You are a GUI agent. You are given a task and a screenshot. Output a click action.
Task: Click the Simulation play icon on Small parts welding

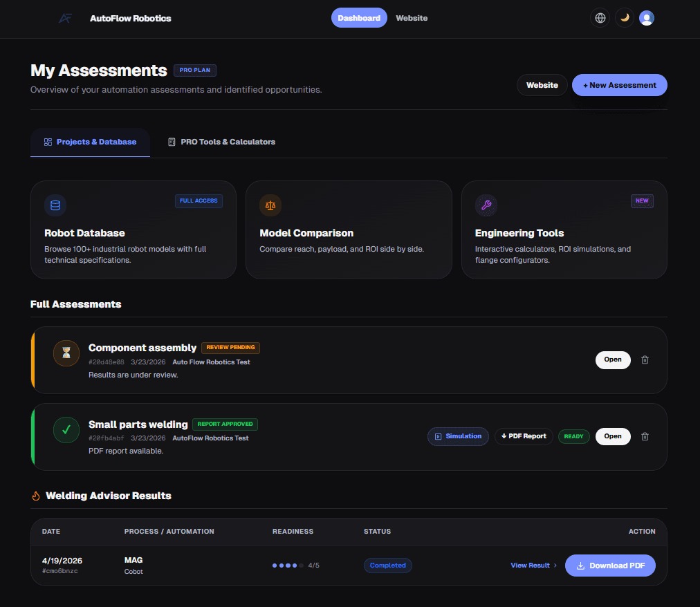(x=438, y=436)
